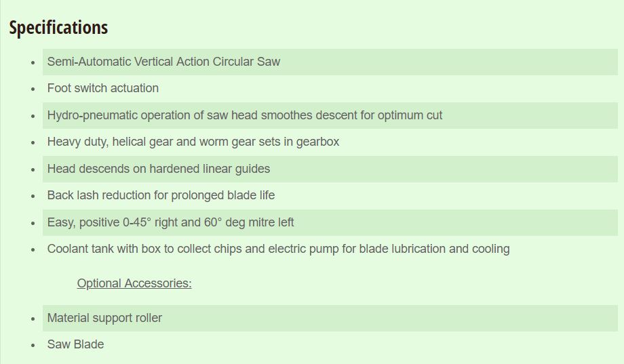Select the Hydro-pneumatic operation list row
The width and height of the screenshot is (624, 364).
(330, 115)
